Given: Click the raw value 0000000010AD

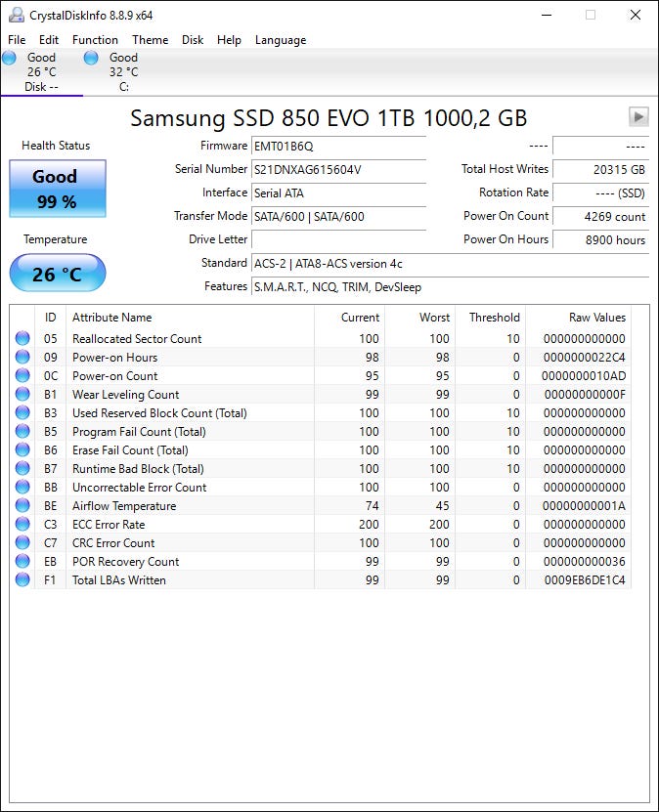Looking at the screenshot, I should coord(584,376).
